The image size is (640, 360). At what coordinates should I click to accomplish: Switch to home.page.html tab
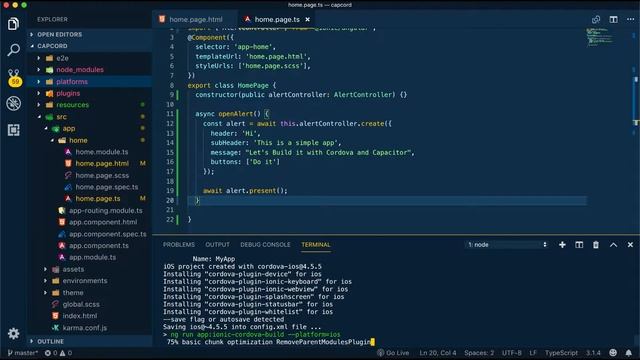[195, 19]
